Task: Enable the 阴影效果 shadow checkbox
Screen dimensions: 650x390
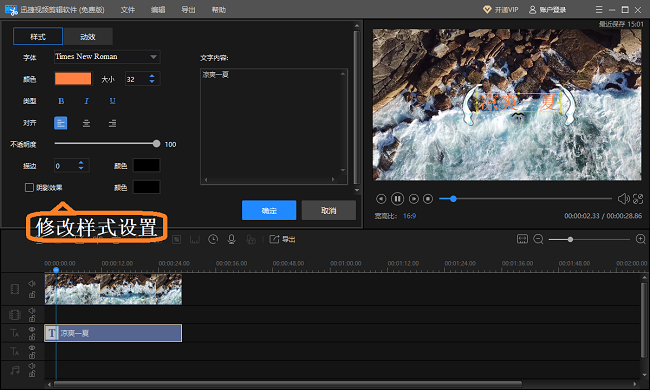Action: coord(29,187)
